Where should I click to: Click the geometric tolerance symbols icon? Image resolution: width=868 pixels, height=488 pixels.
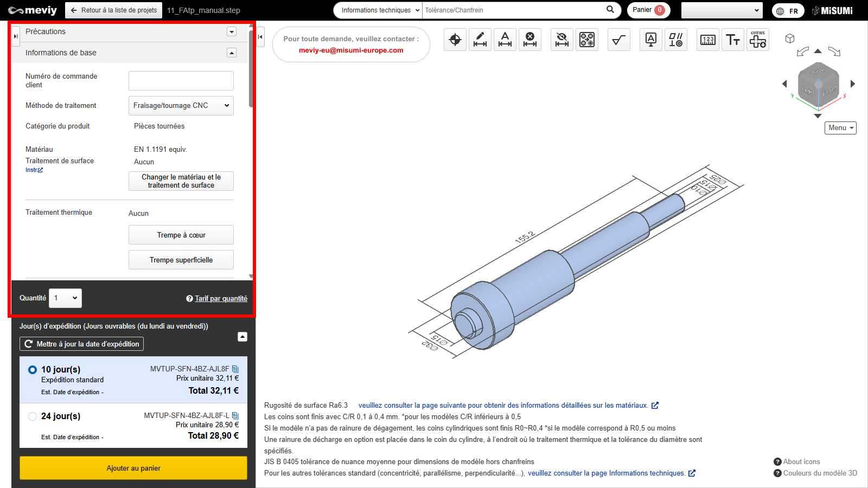click(676, 40)
